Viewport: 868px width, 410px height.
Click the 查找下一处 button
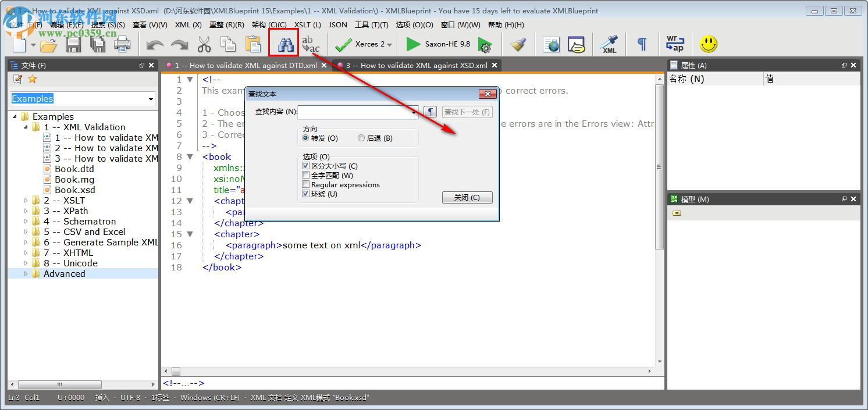tap(467, 111)
